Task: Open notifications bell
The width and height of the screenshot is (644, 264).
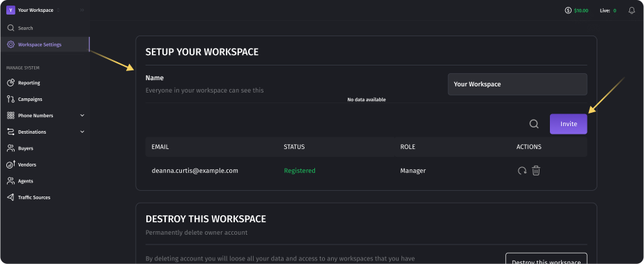Action: (631, 10)
